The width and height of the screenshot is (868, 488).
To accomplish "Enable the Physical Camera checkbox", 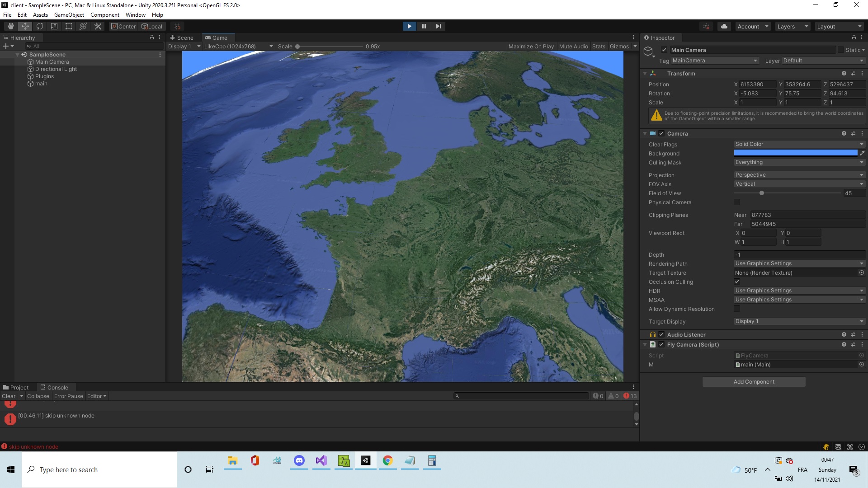I will click(x=737, y=202).
